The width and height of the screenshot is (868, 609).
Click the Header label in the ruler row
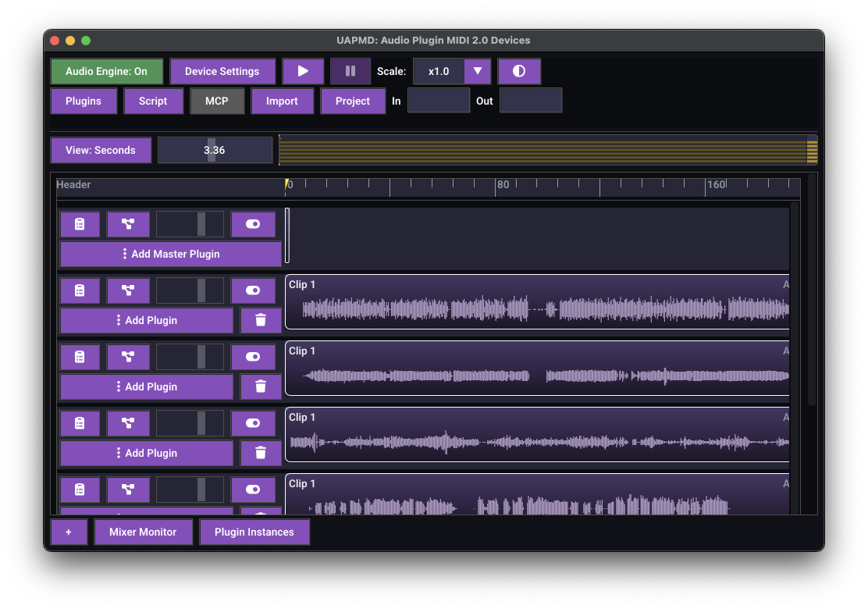73,184
